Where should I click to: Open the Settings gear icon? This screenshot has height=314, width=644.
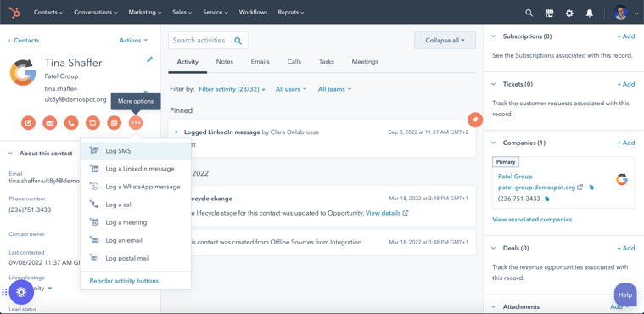(569, 13)
